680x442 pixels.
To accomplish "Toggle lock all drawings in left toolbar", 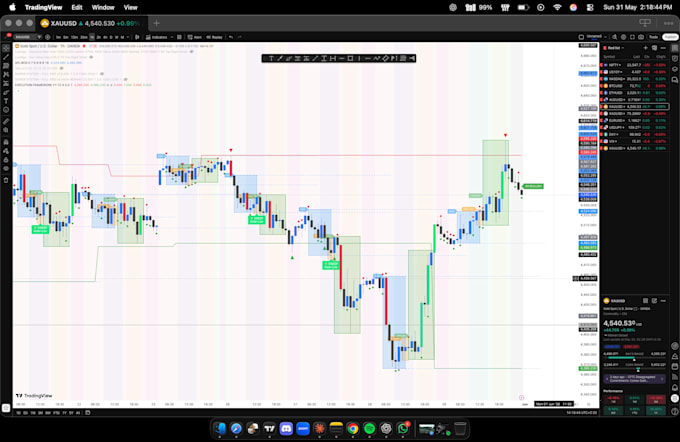I will click(x=6, y=160).
